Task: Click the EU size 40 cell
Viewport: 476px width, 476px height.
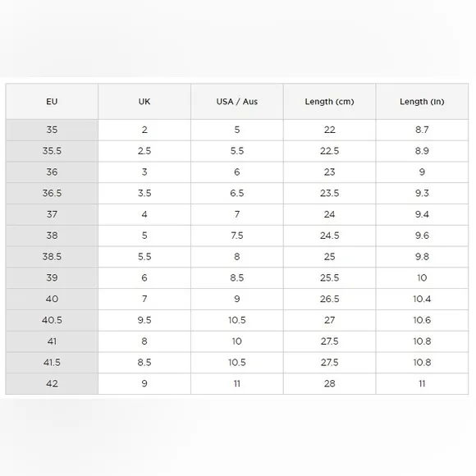Action: pyautogui.click(x=52, y=299)
